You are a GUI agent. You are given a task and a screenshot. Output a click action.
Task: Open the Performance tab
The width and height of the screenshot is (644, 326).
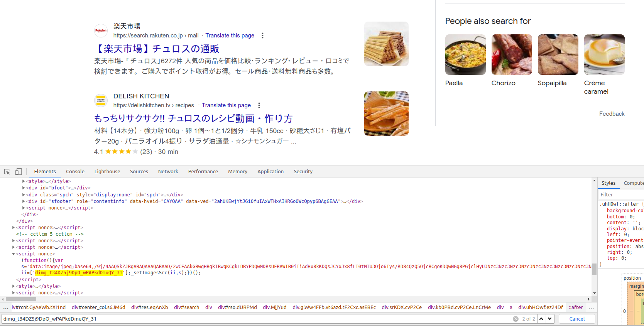click(203, 172)
